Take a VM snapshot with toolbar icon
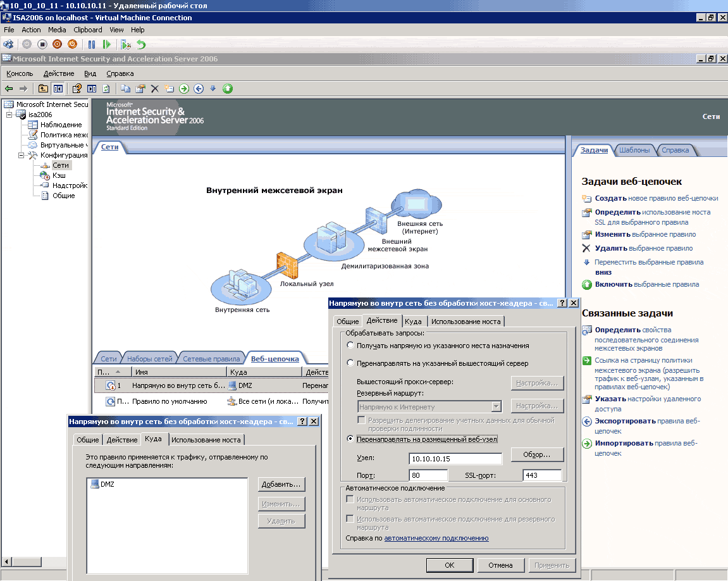 pos(126,44)
